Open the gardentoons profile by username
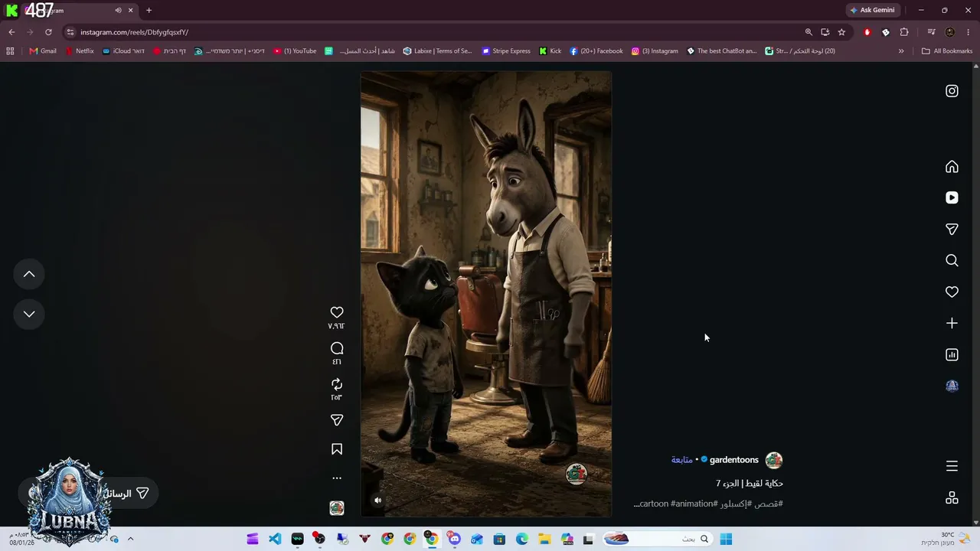This screenshot has width=980, height=551. tap(733, 460)
